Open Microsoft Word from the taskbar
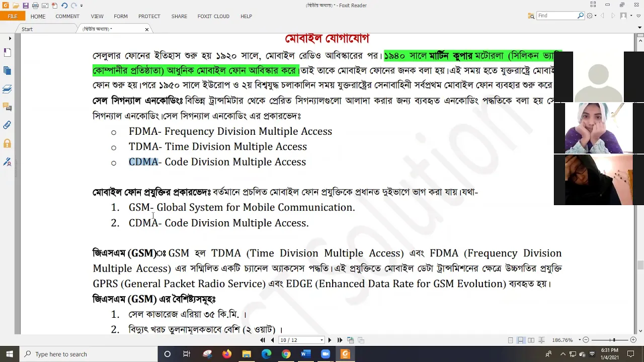Screen dimensions: 644x362 [x=305, y=354]
